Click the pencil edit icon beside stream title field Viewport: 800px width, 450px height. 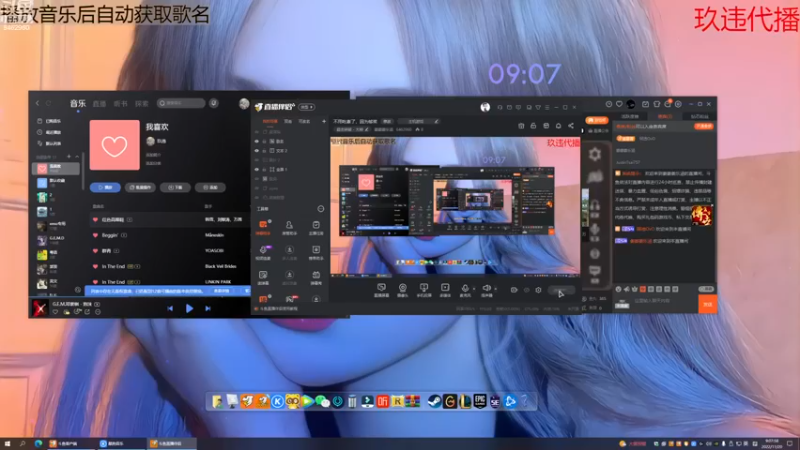click(436, 121)
